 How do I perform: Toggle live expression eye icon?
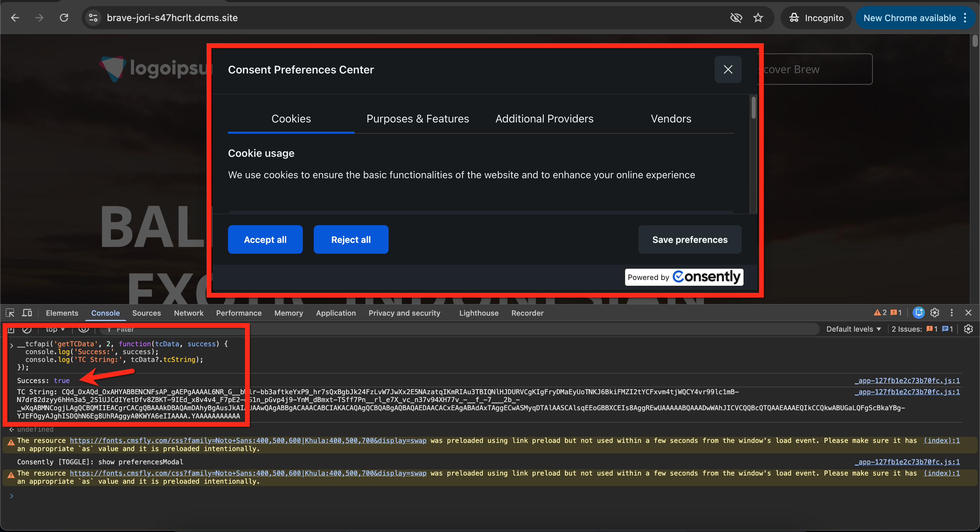point(84,329)
